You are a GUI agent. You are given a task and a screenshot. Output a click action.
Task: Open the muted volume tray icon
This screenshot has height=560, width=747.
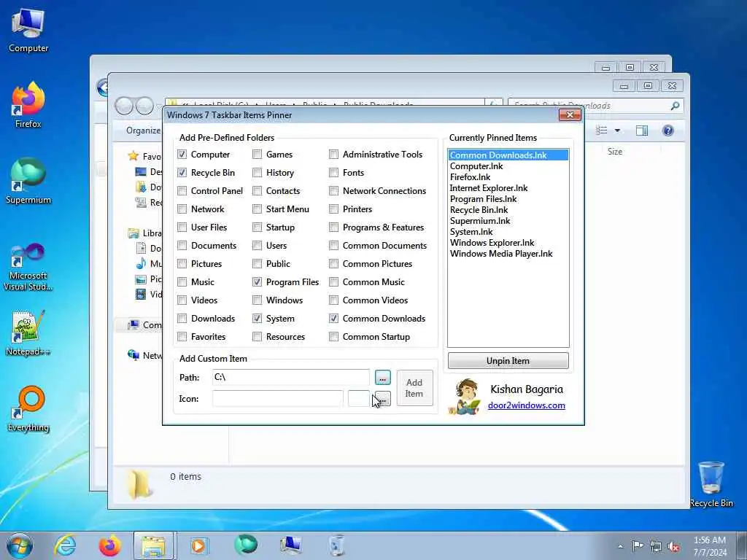[x=673, y=547]
